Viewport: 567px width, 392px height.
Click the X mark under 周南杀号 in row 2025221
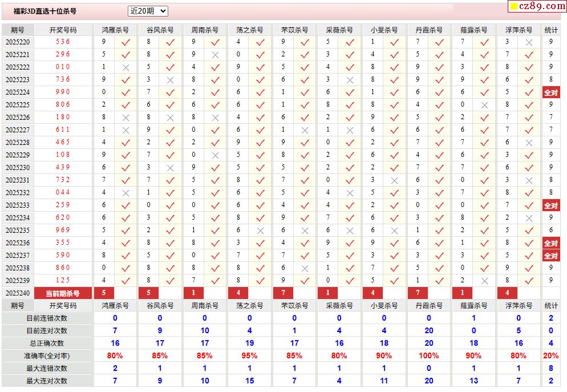tap(215, 55)
